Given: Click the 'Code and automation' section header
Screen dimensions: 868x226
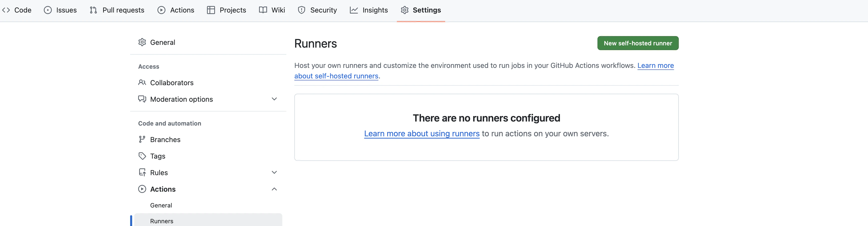Looking at the screenshot, I should pyautogui.click(x=169, y=124).
